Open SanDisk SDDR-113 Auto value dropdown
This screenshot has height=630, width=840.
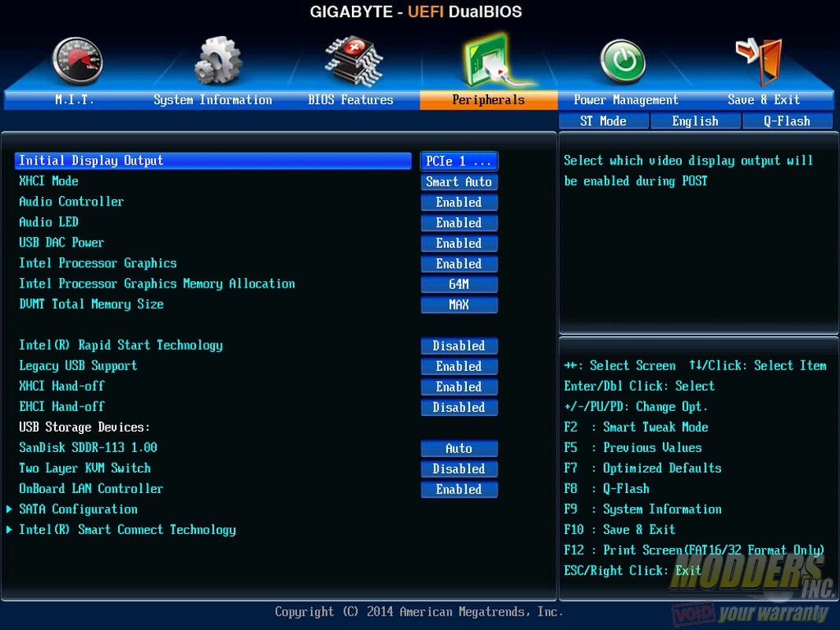click(459, 448)
